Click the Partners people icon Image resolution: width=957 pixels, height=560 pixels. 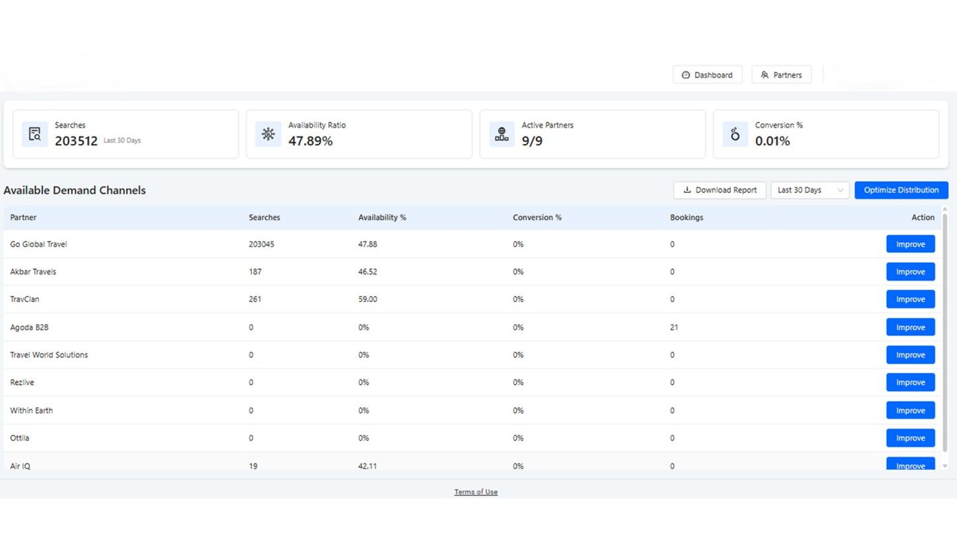(x=764, y=75)
